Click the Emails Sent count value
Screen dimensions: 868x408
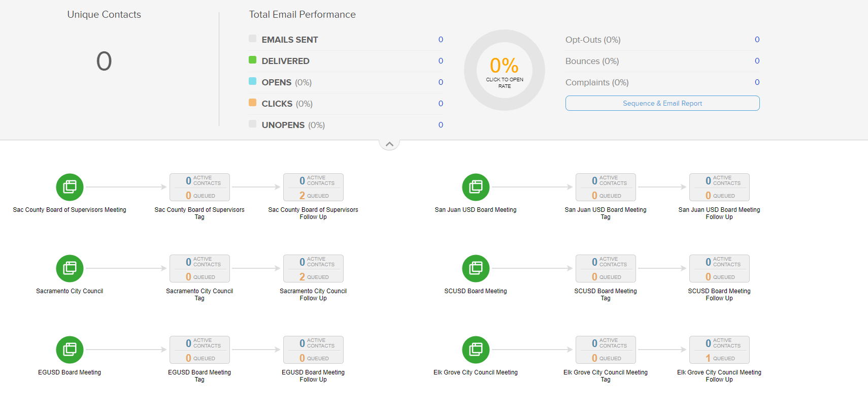pos(441,40)
